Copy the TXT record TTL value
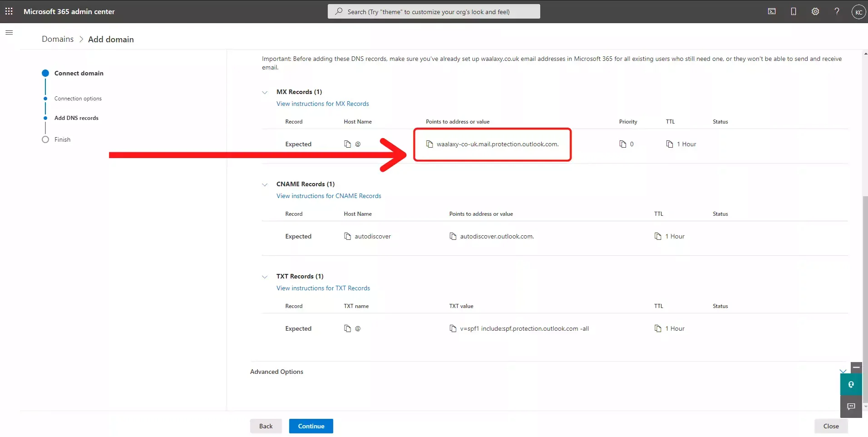Viewport: 868px width, 437px height. tap(658, 328)
